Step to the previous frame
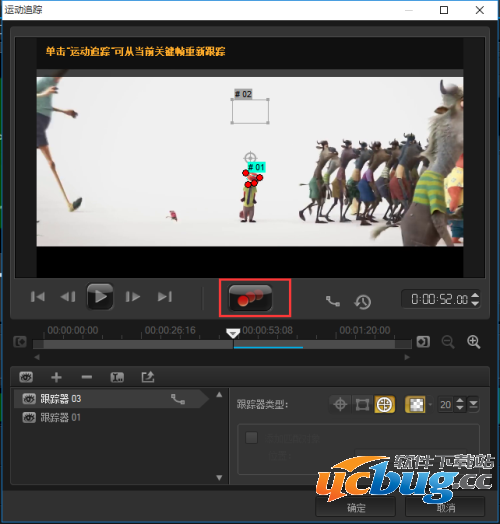Viewport: 500px width, 524px height. (x=68, y=297)
